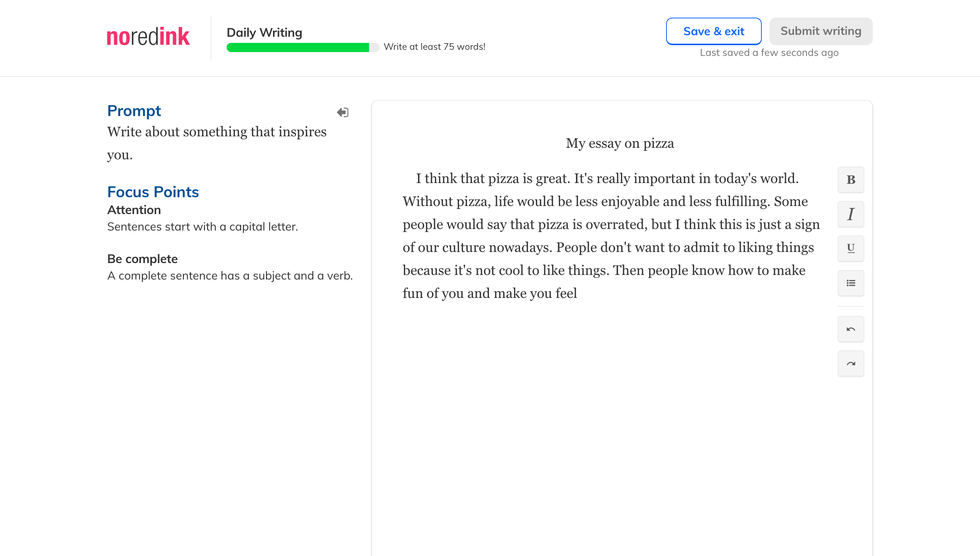
Task: Click the Focus Points heading
Action: [x=153, y=192]
